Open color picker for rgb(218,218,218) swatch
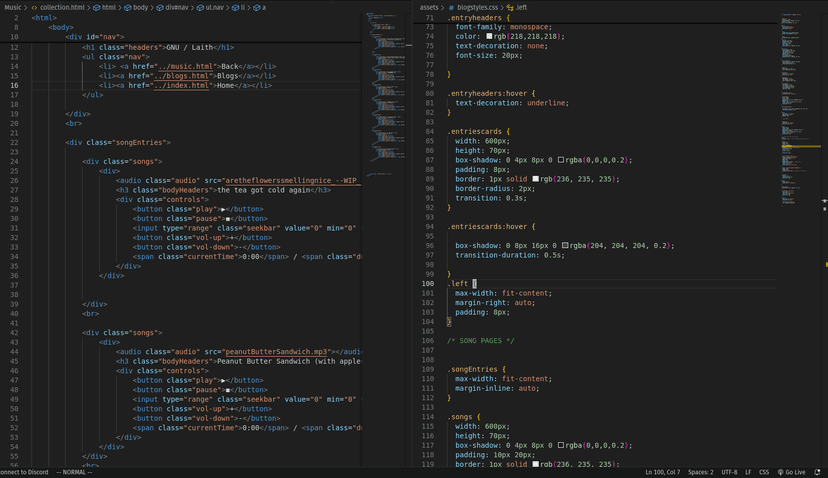This screenshot has height=478, width=828. coord(490,36)
